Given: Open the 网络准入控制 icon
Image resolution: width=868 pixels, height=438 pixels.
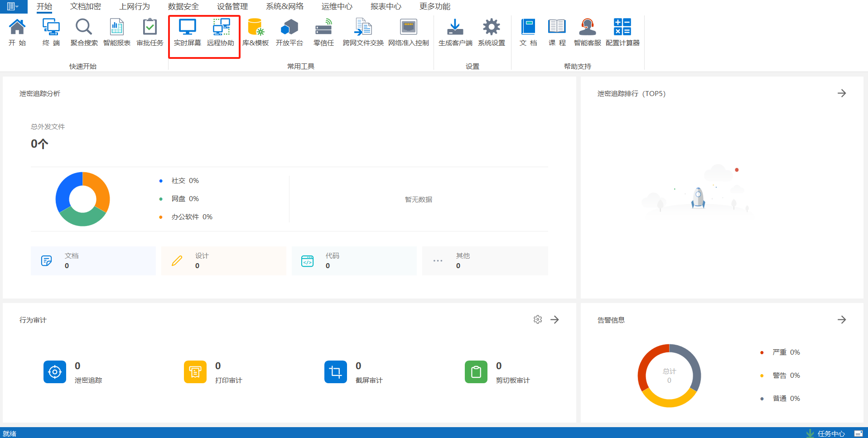Looking at the screenshot, I should (408, 32).
